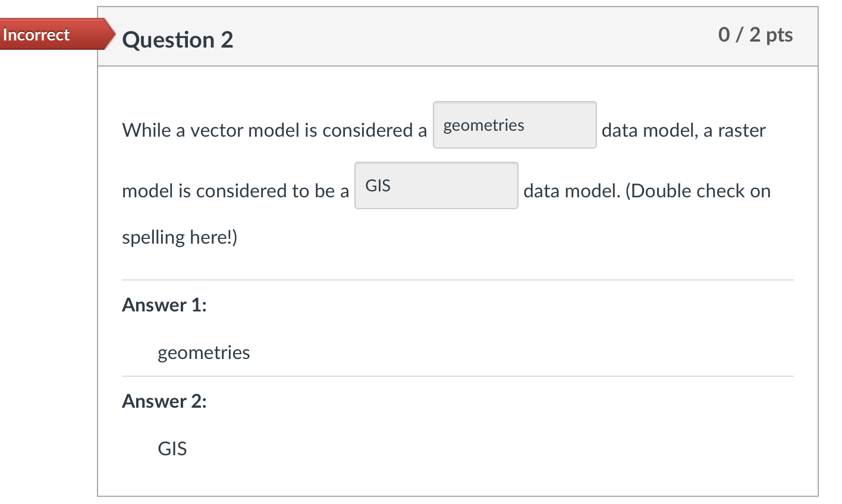Click the divider between Answer 1 and Answer 2
This screenshot has width=842, height=504.
pyautogui.click(x=458, y=375)
